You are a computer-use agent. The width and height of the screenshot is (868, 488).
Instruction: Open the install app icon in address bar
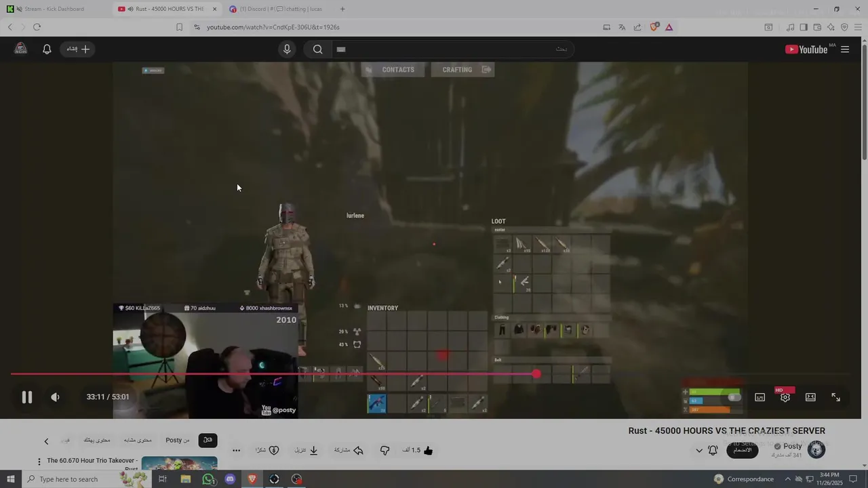point(606,27)
